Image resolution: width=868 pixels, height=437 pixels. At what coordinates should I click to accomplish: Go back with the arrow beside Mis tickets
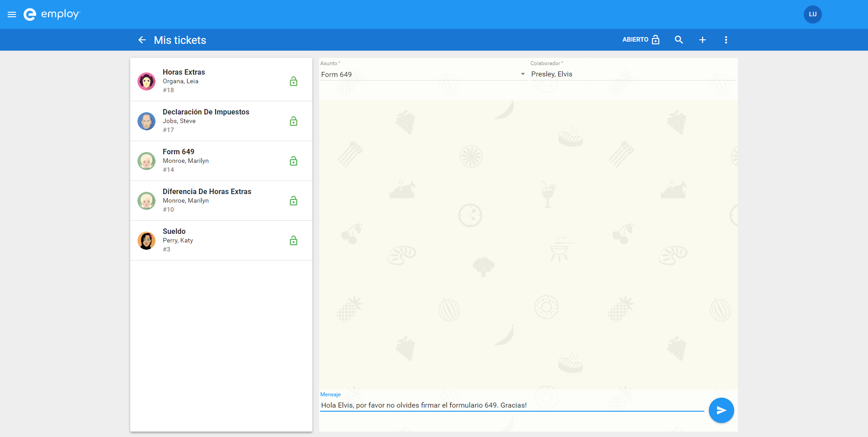pyautogui.click(x=142, y=40)
